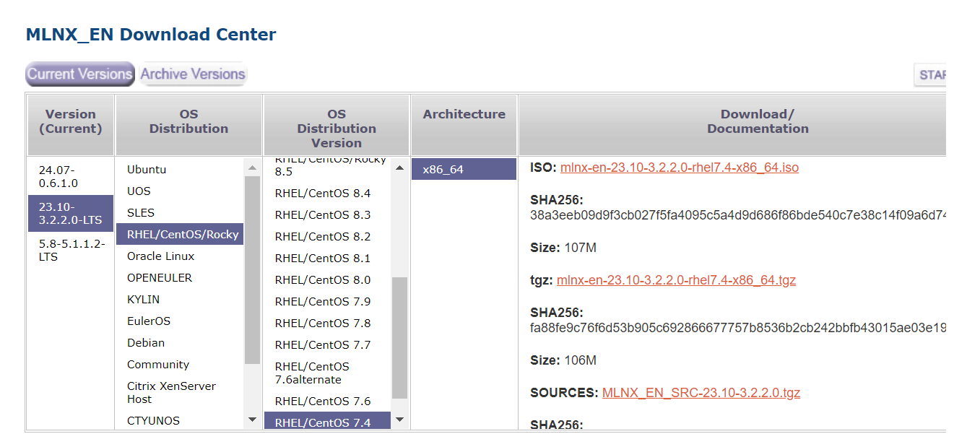
Task: Select x86_64 architecture
Action: pos(464,169)
